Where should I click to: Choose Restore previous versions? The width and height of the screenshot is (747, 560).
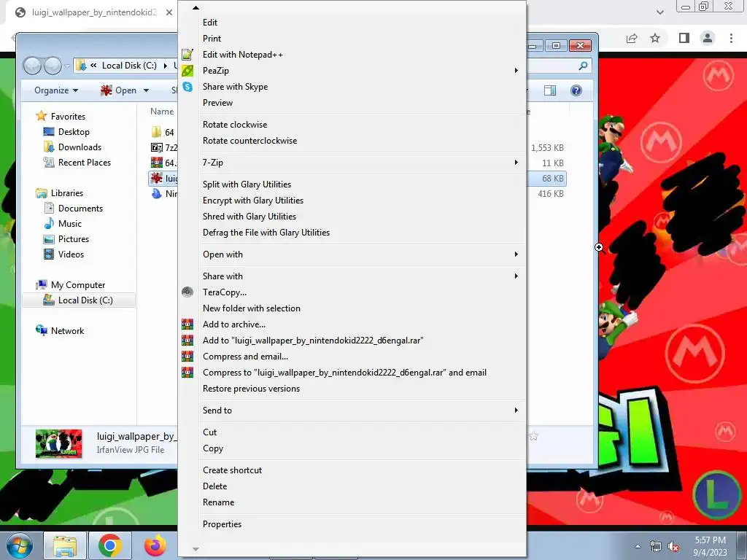click(x=251, y=389)
